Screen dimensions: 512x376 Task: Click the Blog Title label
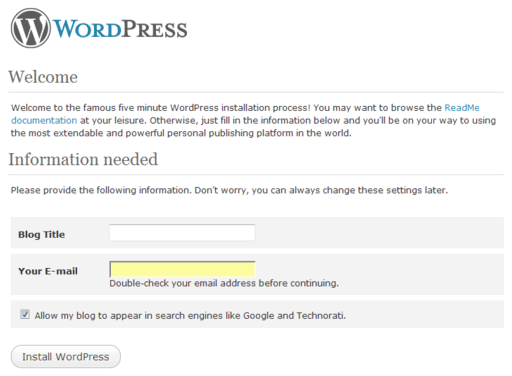tap(42, 234)
